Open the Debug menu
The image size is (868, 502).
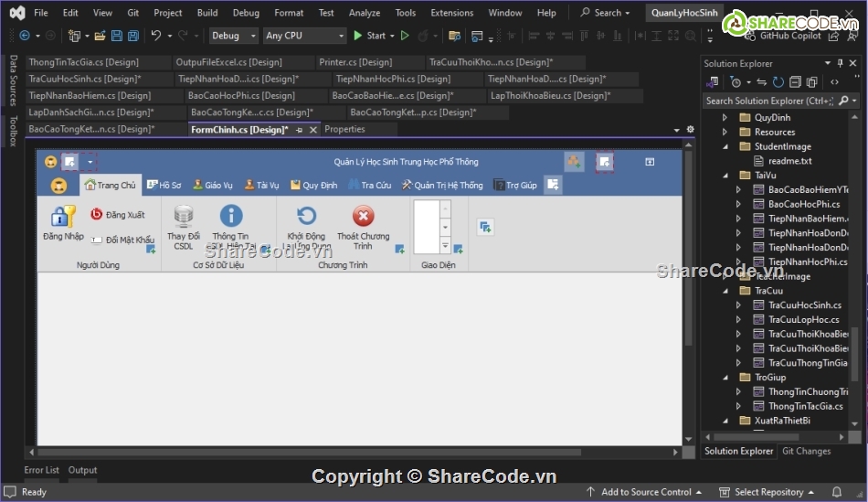(x=246, y=12)
